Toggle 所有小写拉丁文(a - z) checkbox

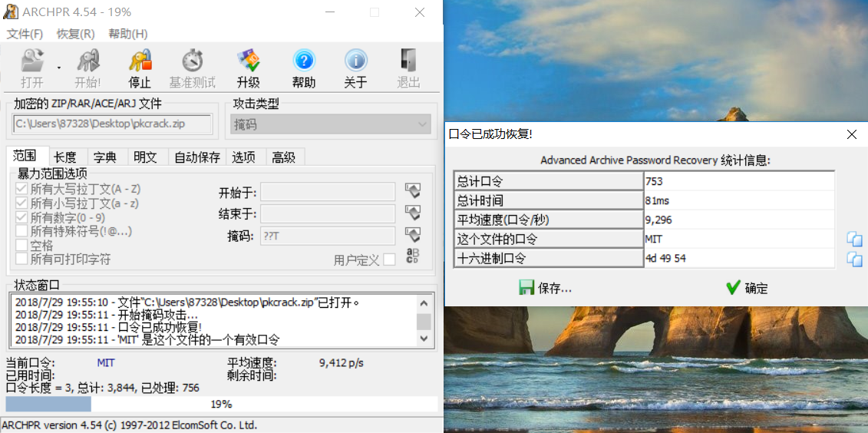(21, 203)
